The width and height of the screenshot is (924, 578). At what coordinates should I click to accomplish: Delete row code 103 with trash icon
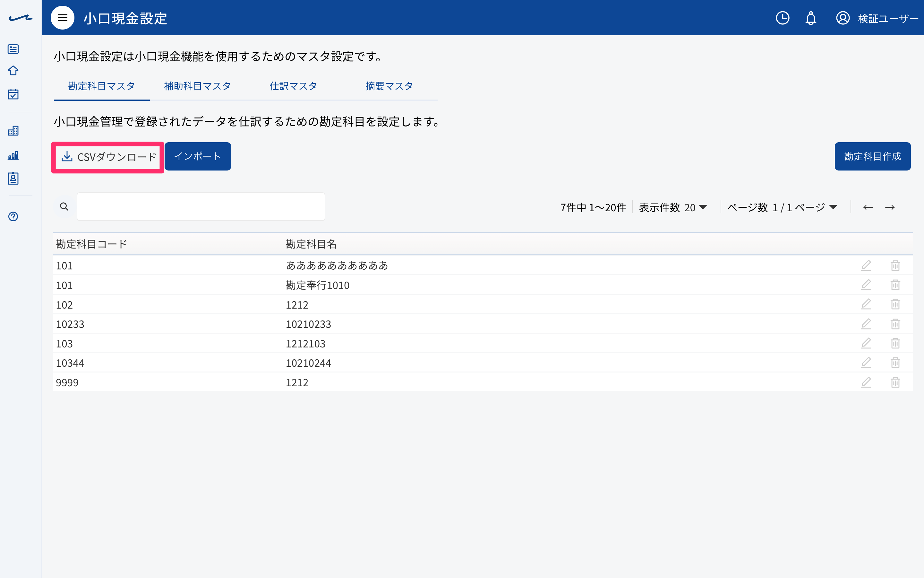(x=895, y=343)
